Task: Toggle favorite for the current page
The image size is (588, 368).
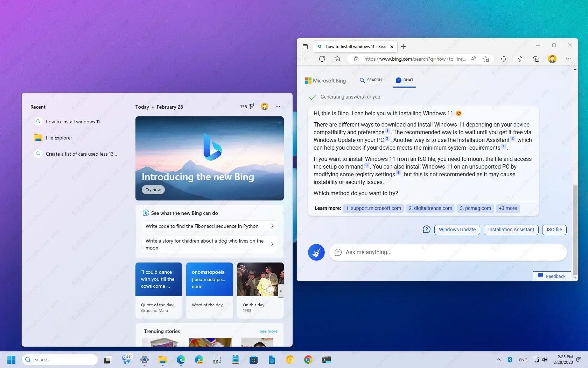Action: tap(486, 59)
